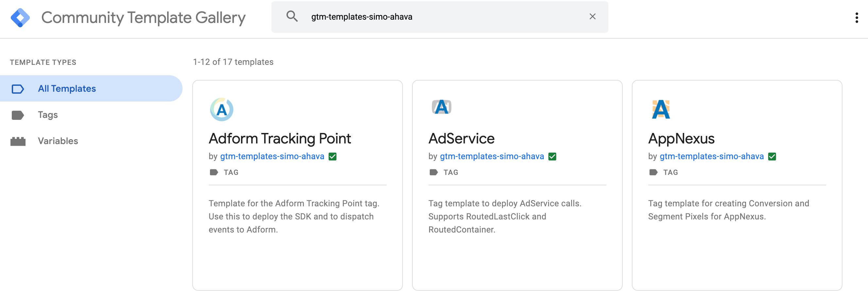Click author link under AdService
Image resolution: width=868 pixels, height=298 pixels.
click(x=492, y=156)
